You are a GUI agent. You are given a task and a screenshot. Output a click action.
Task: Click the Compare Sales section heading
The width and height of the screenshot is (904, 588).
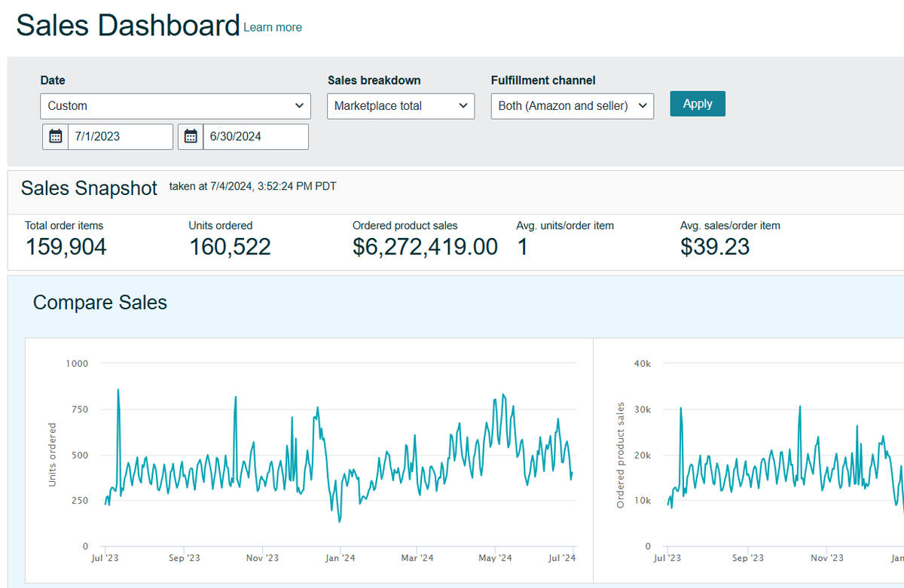(100, 303)
